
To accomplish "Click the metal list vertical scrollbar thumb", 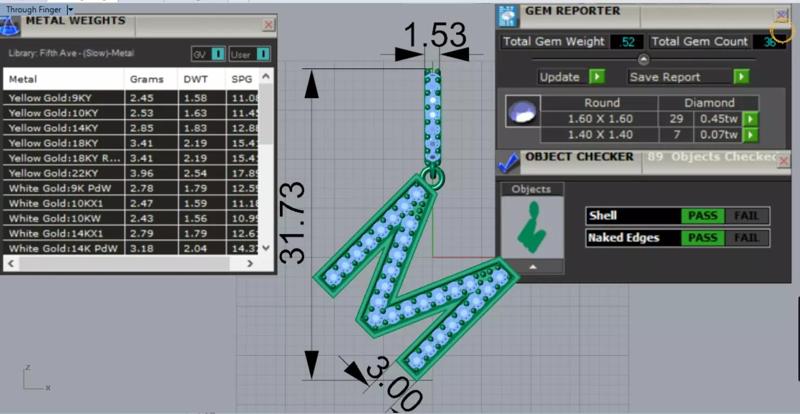I will [x=265, y=113].
